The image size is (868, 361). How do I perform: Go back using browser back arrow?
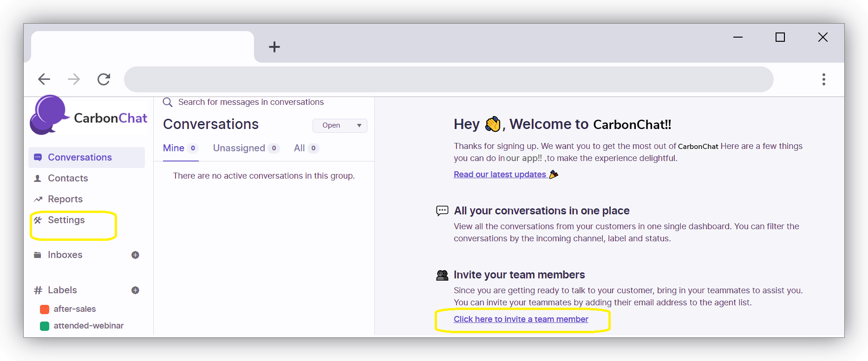click(x=44, y=79)
